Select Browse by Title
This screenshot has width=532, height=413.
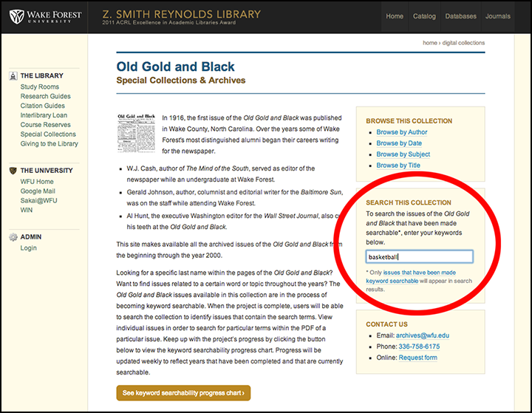click(398, 165)
